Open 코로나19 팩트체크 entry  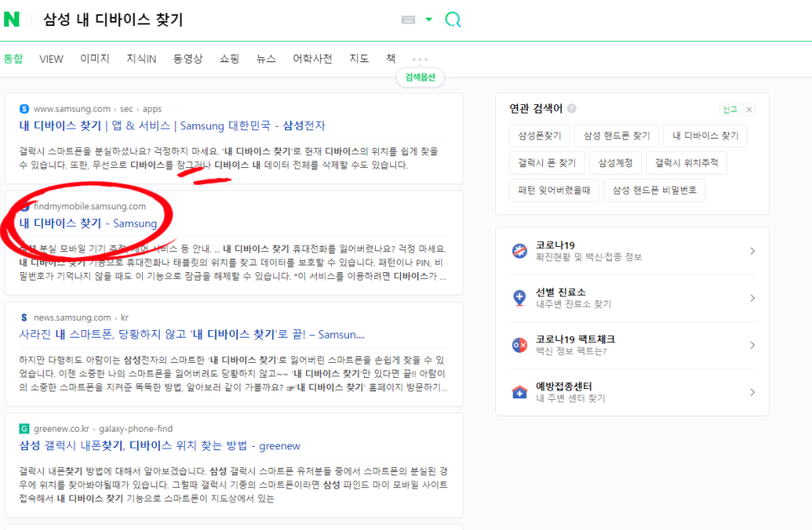pyautogui.click(x=632, y=345)
